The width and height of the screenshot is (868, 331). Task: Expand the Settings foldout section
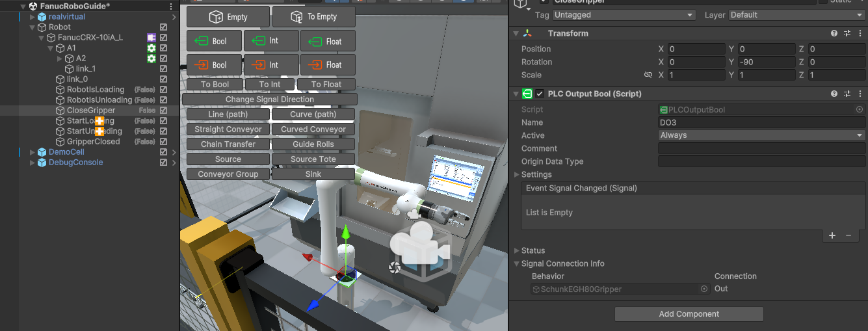518,174
